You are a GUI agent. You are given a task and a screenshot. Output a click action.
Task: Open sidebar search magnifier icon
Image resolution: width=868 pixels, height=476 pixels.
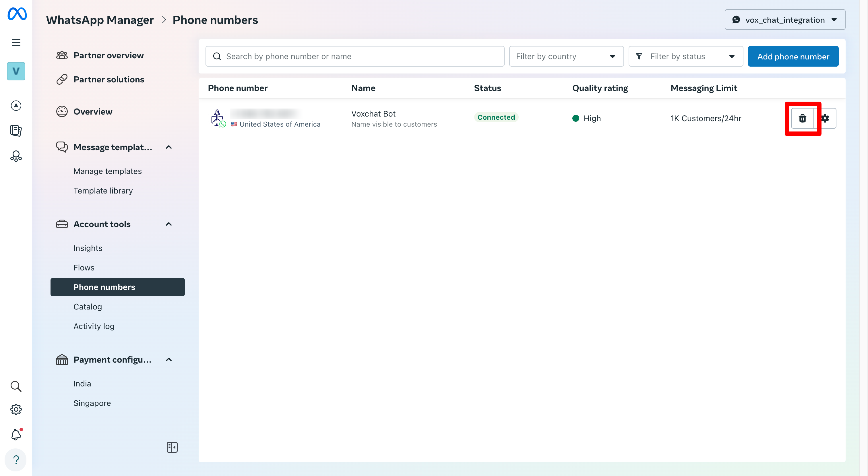click(x=16, y=386)
